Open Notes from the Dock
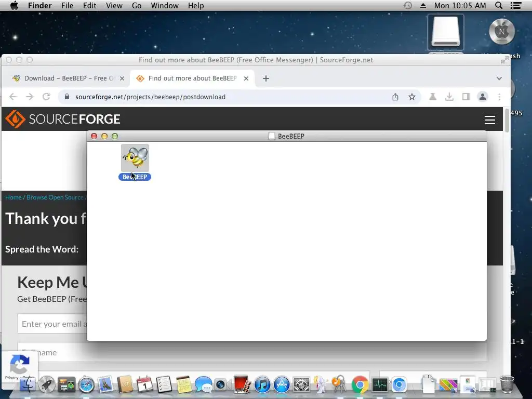Image resolution: width=532 pixels, height=399 pixels. [x=184, y=384]
